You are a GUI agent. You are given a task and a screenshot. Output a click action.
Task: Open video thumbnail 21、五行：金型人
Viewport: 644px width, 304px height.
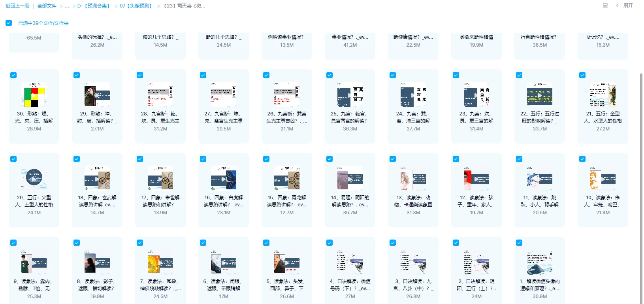pyautogui.click(x=603, y=95)
